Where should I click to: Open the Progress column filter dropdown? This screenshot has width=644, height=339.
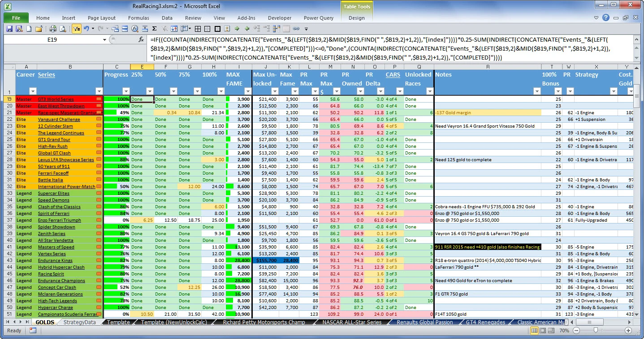[x=126, y=91]
